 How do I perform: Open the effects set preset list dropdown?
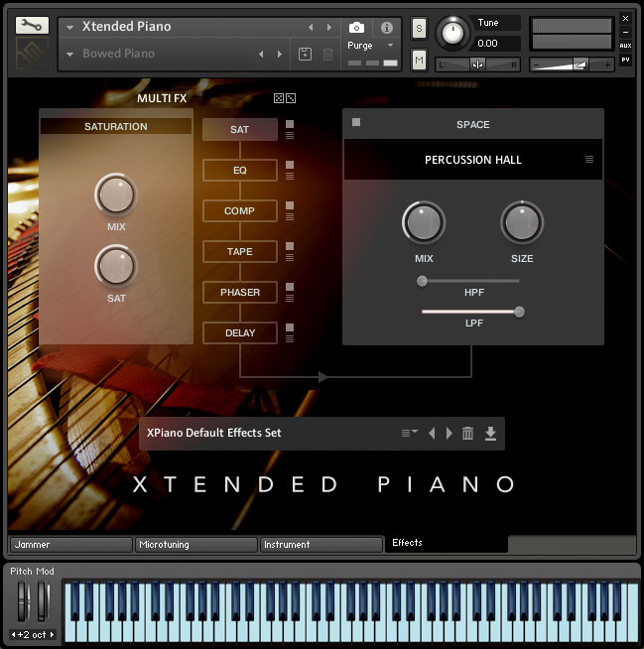coord(410,433)
